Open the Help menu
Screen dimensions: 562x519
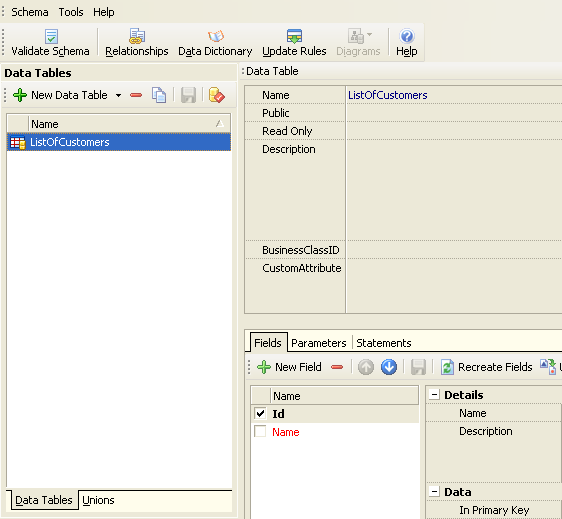pyautogui.click(x=104, y=12)
